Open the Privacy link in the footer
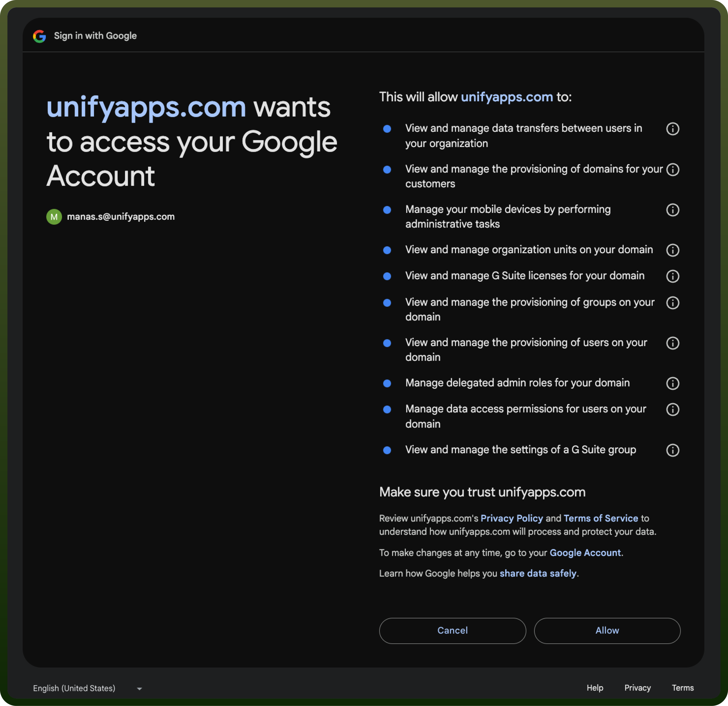Image resolution: width=728 pixels, height=706 pixels. (x=637, y=688)
